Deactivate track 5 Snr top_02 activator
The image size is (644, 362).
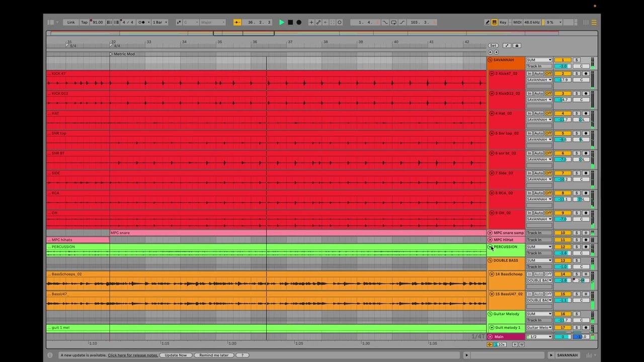coord(563,133)
